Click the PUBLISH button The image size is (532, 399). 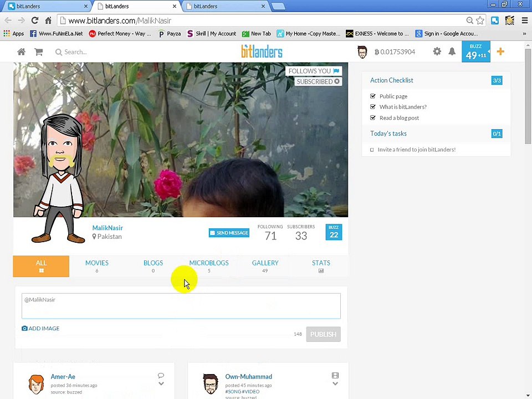point(323,334)
